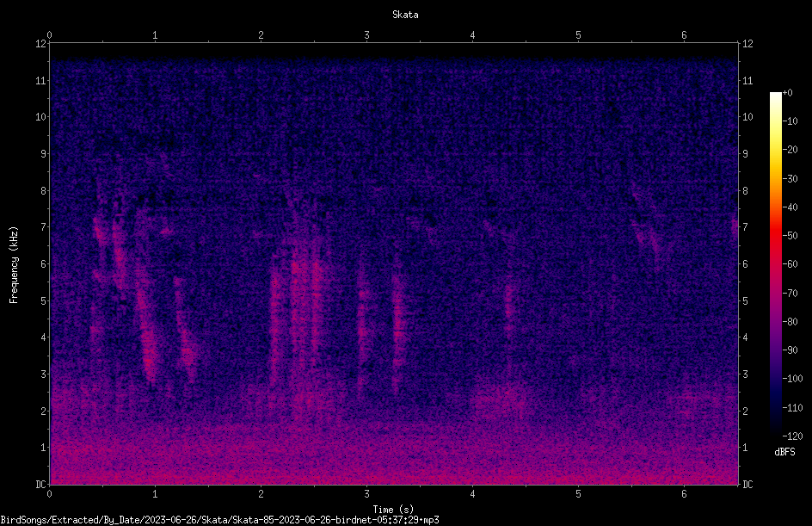
Task: Click "1" on the top time axis
Action: (155, 35)
